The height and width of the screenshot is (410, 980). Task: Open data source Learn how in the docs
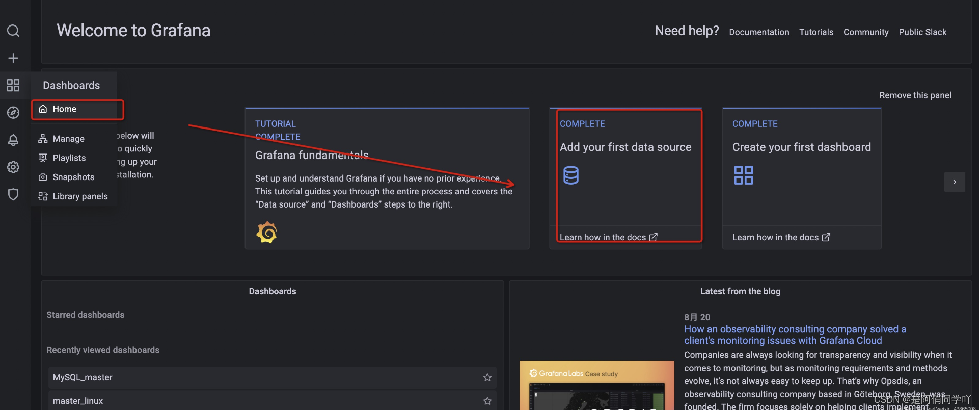(x=608, y=237)
